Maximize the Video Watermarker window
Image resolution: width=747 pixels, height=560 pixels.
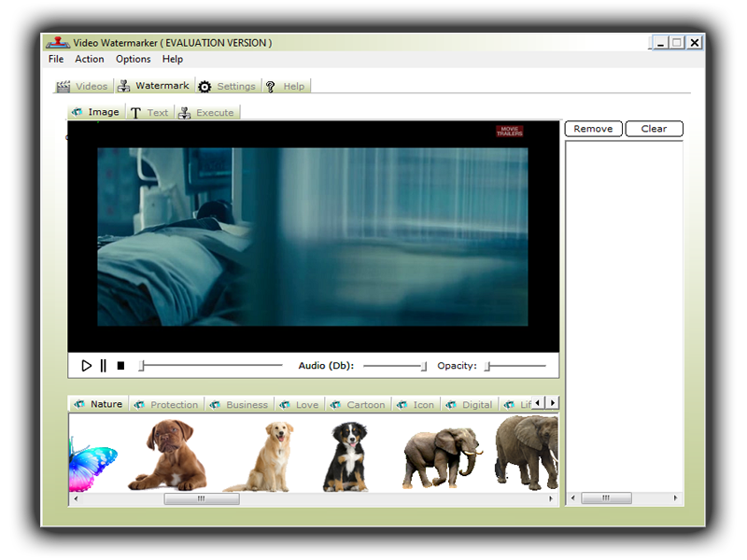676,43
